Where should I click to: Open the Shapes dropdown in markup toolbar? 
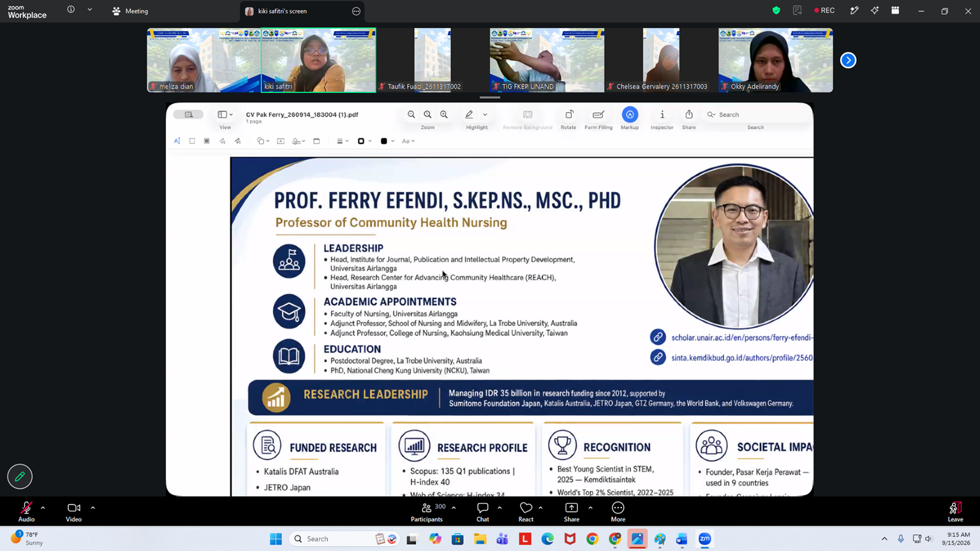[263, 141]
